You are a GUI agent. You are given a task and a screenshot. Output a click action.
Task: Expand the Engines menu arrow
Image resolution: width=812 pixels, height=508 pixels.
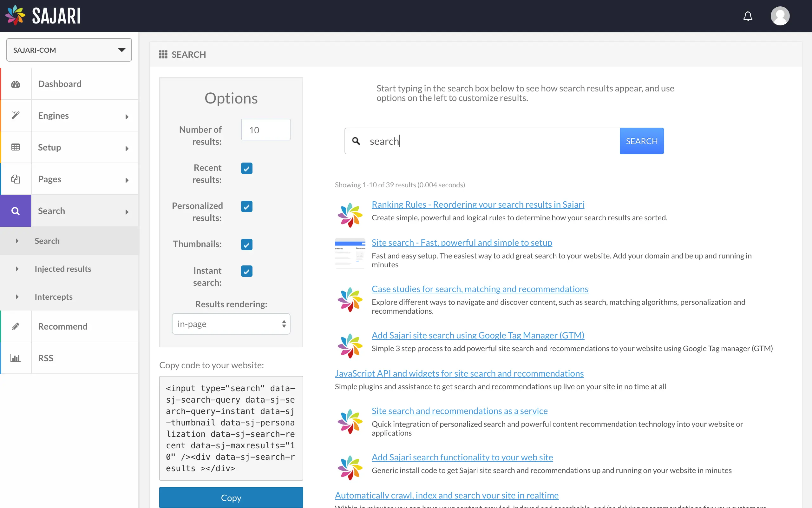(x=127, y=117)
